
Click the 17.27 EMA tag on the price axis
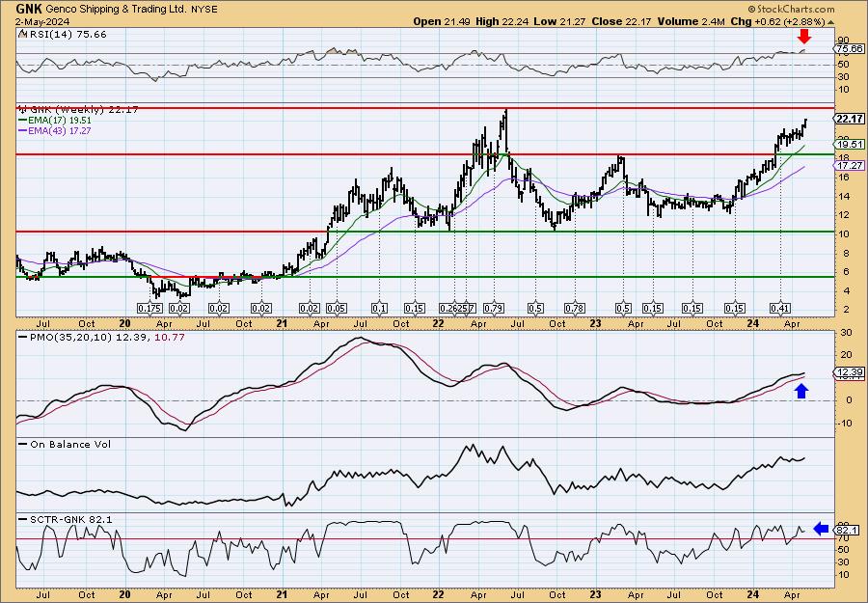click(849, 166)
